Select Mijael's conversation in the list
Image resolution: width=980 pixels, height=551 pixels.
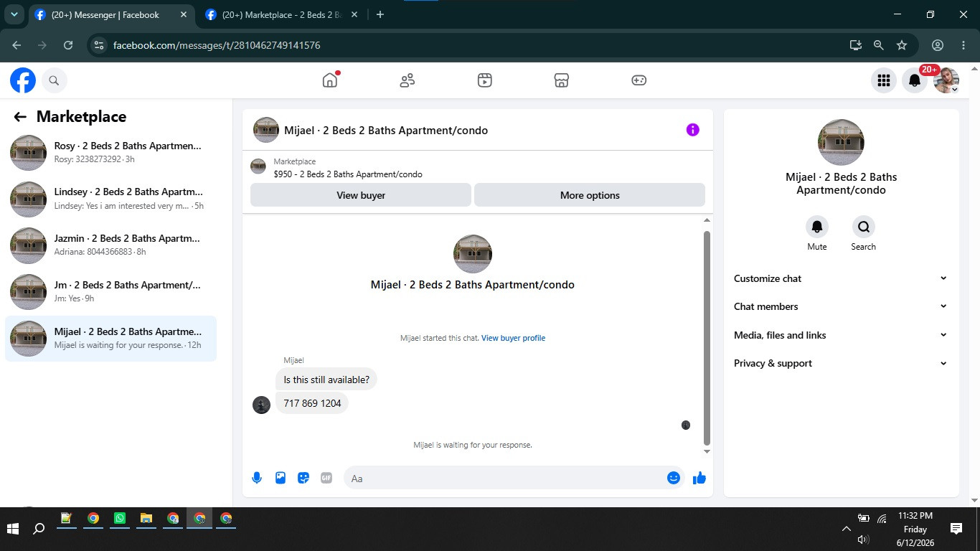point(110,339)
